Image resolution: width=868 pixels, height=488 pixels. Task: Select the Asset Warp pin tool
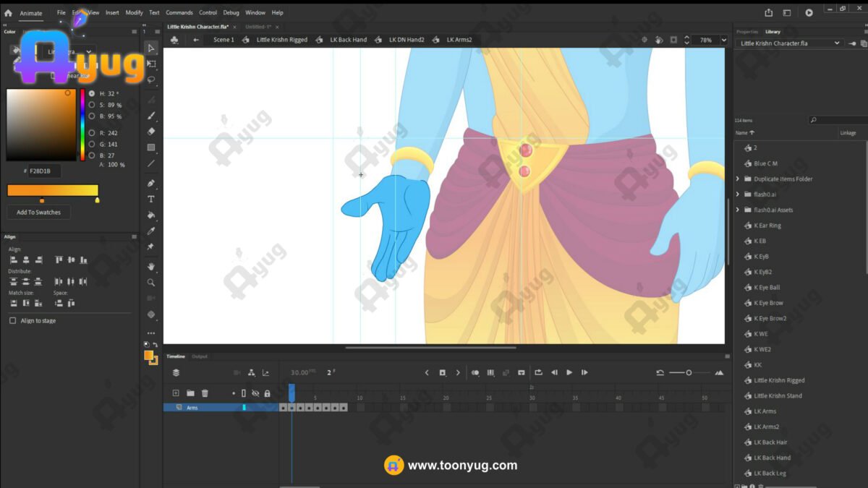pos(151,247)
